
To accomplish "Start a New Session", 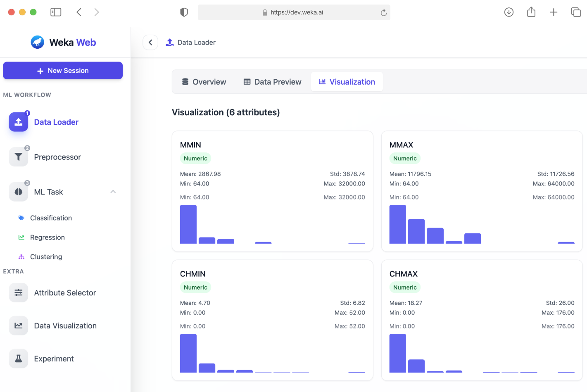I will (63, 71).
